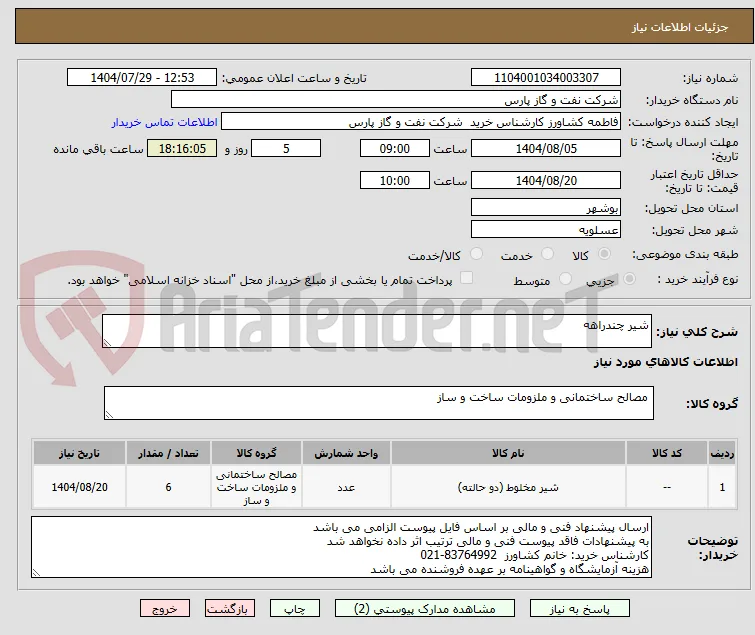Screen dimensions: 755x635
Task: Click the خروج exit button
Action: [165, 609]
